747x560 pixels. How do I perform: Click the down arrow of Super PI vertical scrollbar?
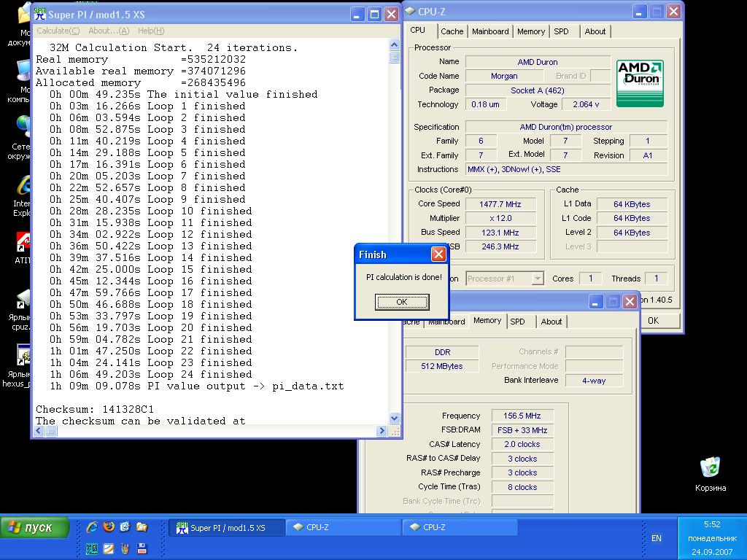(394, 418)
